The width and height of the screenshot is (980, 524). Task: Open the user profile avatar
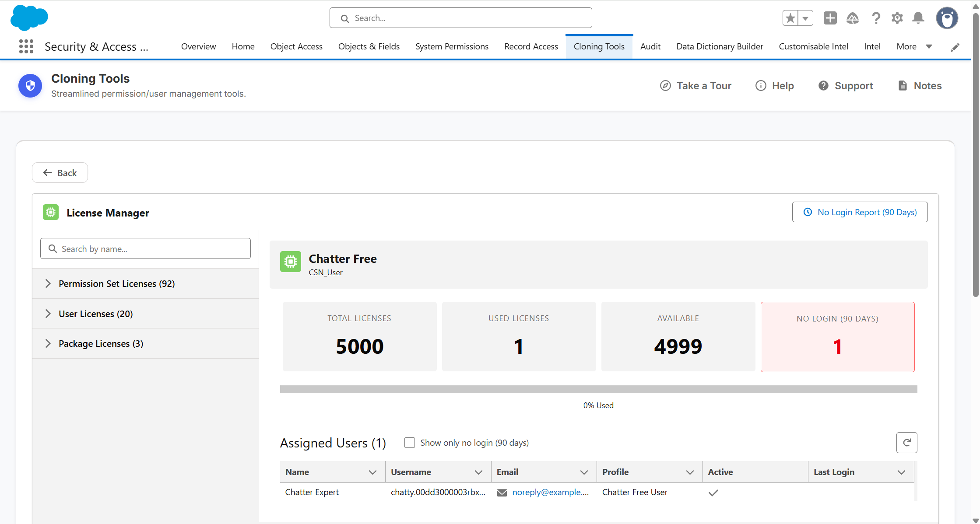(947, 18)
